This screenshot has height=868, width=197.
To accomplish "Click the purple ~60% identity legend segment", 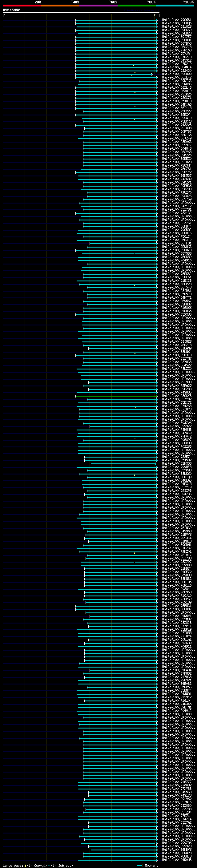I will (x=99, y=6).
